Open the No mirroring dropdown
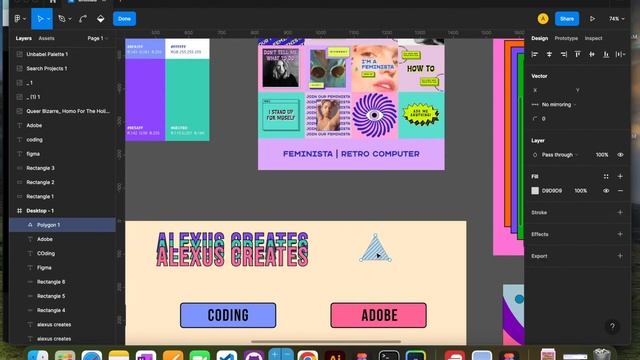The image size is (640, 360). pyautogui.click(x=554, y=104)
